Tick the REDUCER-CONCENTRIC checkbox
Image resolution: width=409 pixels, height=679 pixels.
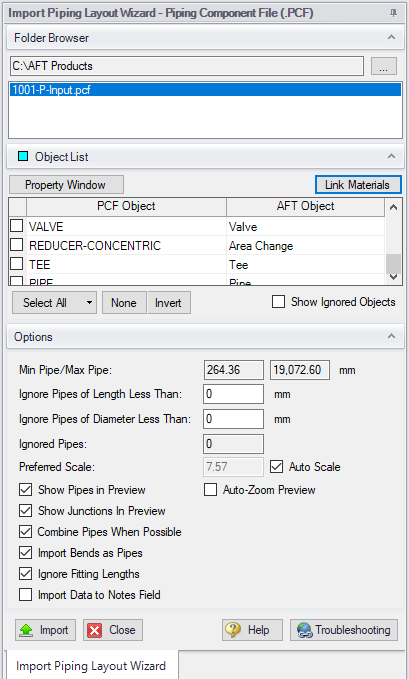(x=16, y=245)
